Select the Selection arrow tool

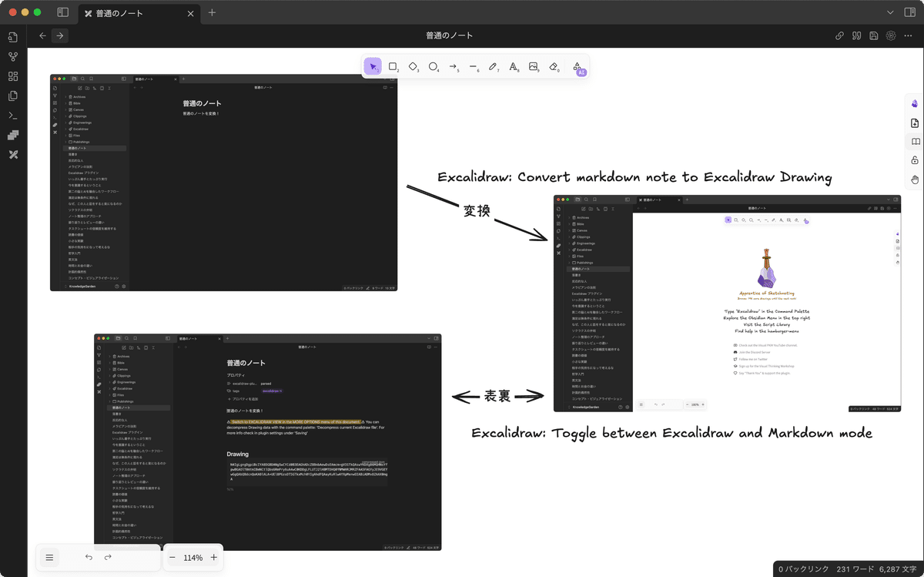[x=373, y=67]
